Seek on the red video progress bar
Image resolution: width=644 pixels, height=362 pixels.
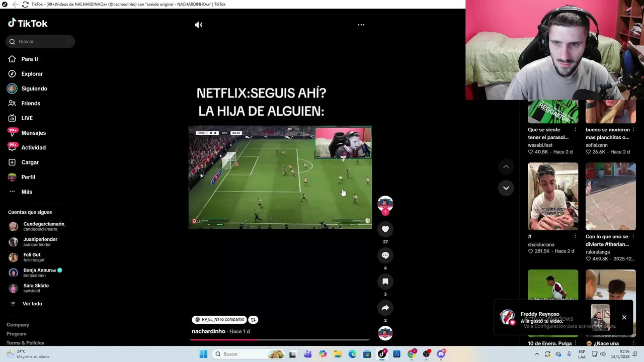pos(280,340)
